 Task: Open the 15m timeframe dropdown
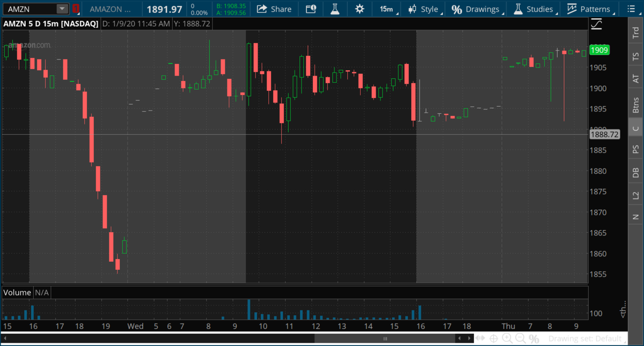point(387,9)
